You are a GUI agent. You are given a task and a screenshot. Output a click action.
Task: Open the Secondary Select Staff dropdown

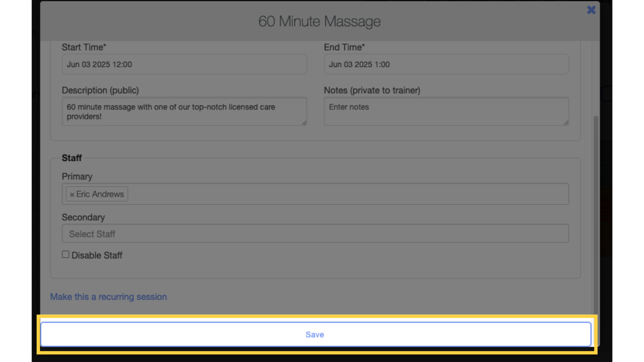tap(315, 234)
